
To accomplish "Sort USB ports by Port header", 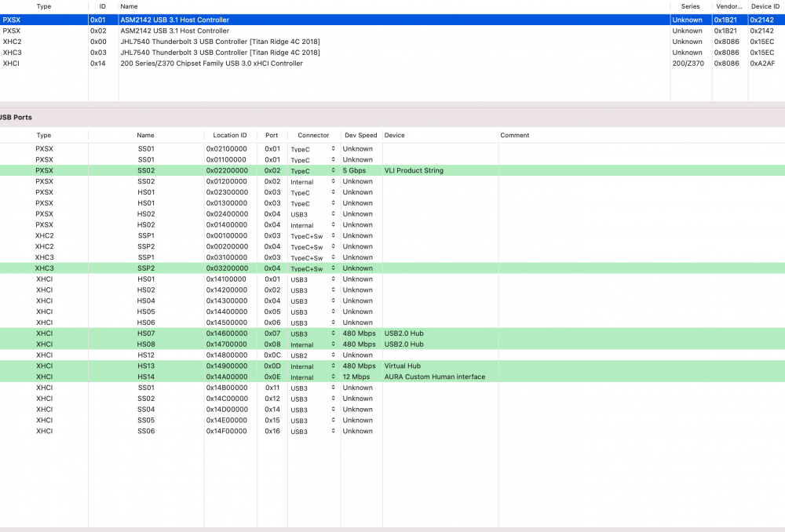I will [x=272, y=135].
